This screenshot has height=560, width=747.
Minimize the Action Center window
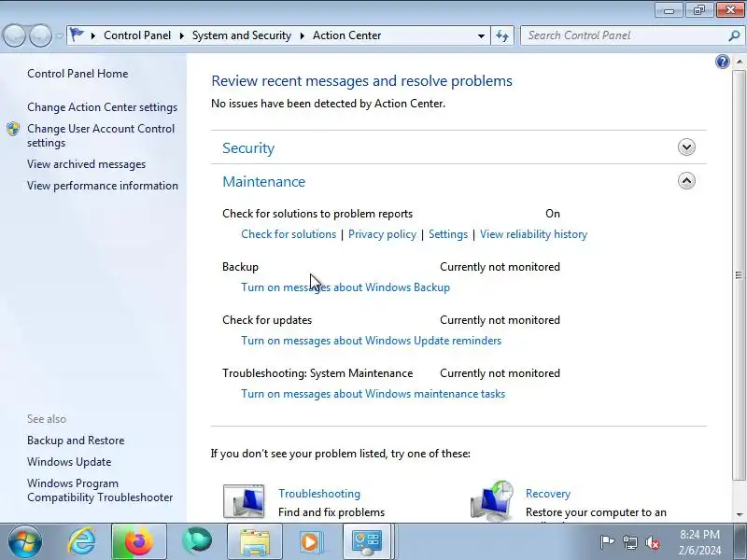tap(669, 10)
